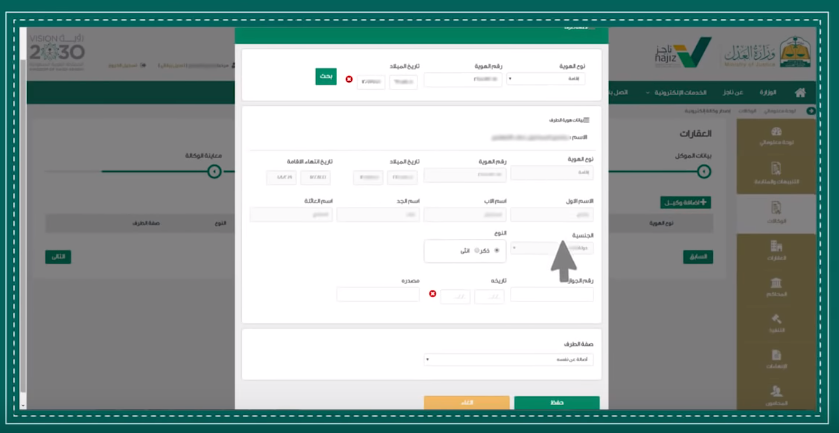Open the صفة الطرف dropdown
Viewport: 839px width, 433px height.
pyautogui.click(x=508, y=359)
